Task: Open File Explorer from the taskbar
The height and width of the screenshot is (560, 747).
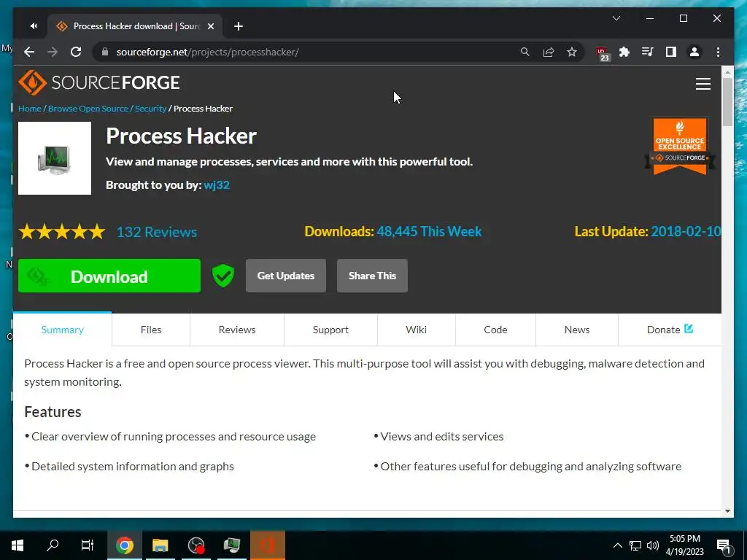Action: pos(160,545)
